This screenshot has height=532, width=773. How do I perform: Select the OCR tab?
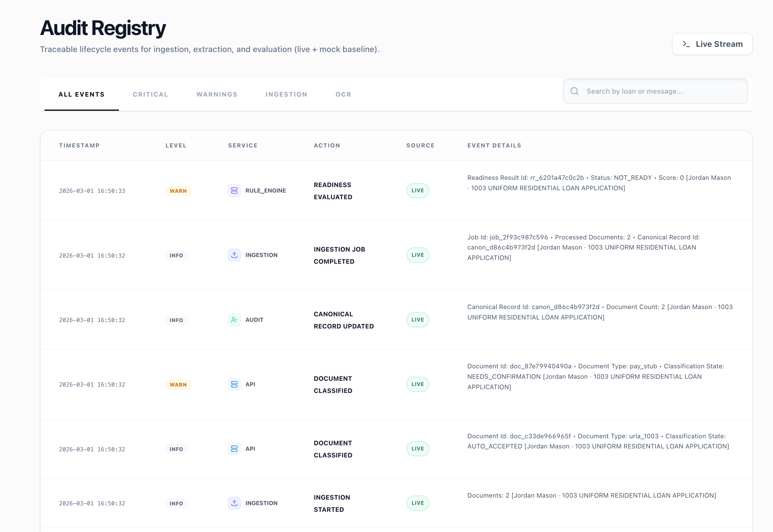pyautogui.click(x=343, y=94)
